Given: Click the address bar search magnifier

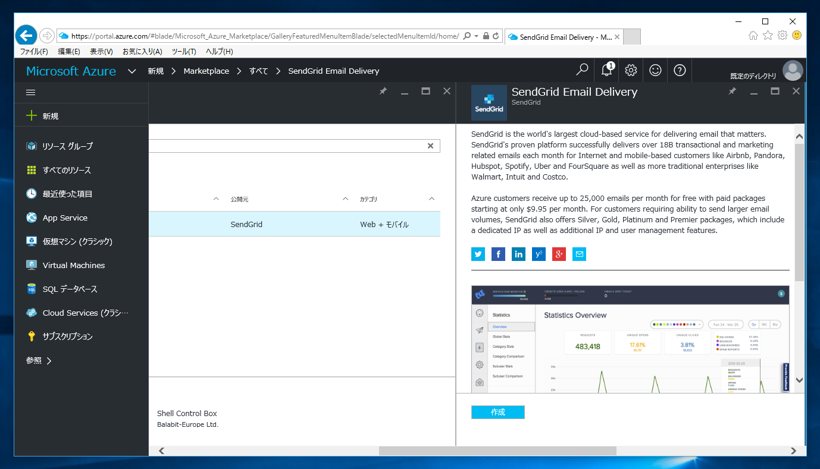Looking at the screenshot, I should coord(467,36).
